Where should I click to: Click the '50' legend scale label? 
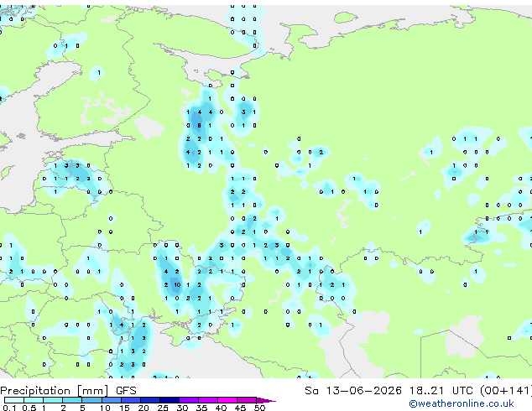(259, 408)
